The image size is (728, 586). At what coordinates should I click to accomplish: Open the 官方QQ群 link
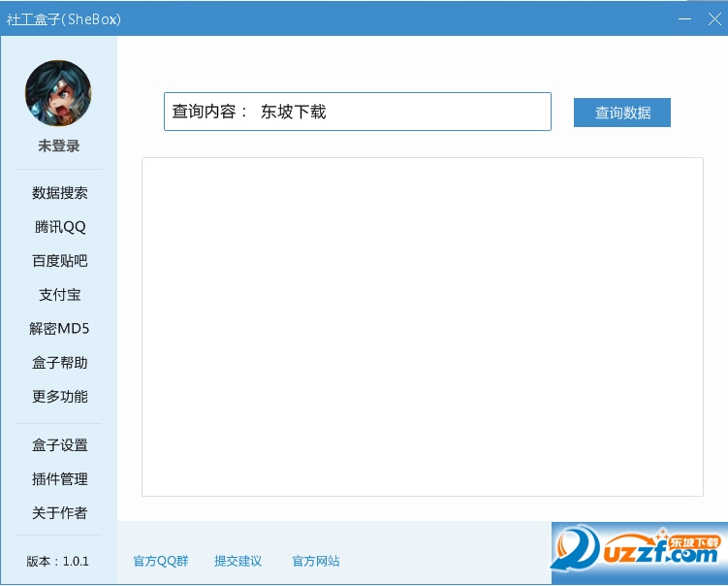[161, 561]
